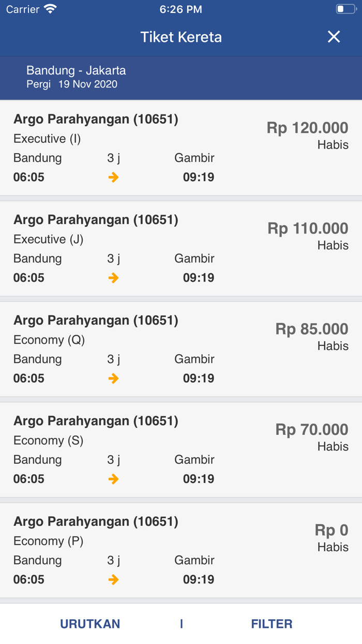362x644 pixels.
Task: Click orange arrow on Economy (Q) ticket
Action: pyautogui.click(x=113, y=378)
